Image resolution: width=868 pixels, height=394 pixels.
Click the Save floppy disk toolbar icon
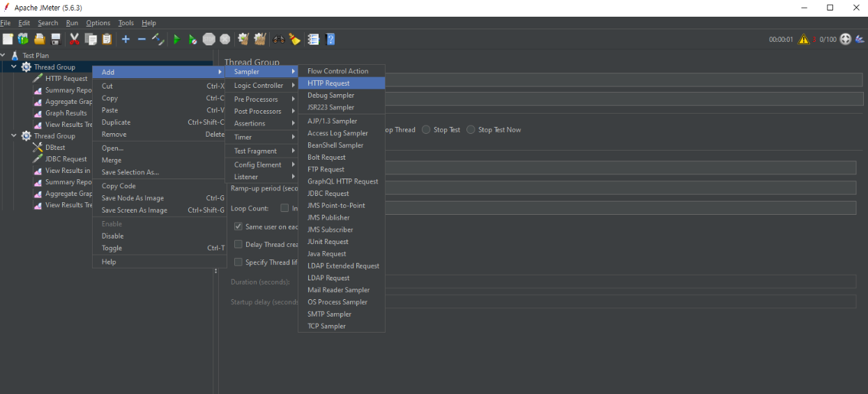(x=56, y=39)
